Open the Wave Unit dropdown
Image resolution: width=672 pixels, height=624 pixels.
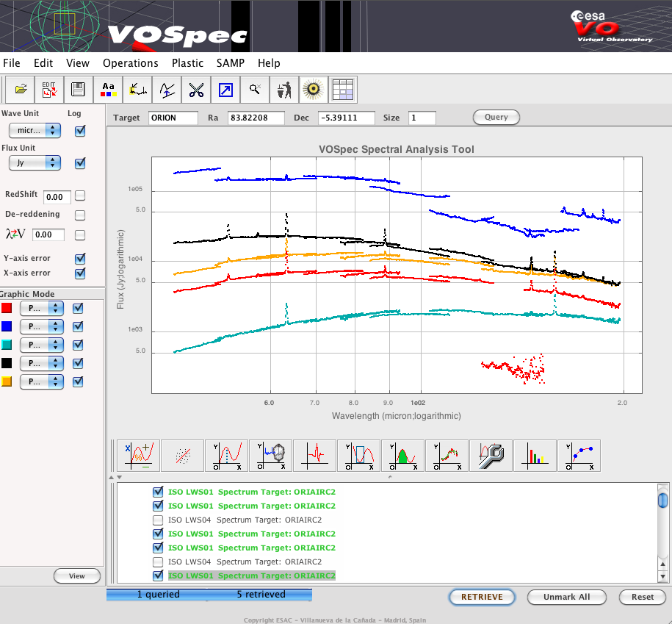[35, 130]
